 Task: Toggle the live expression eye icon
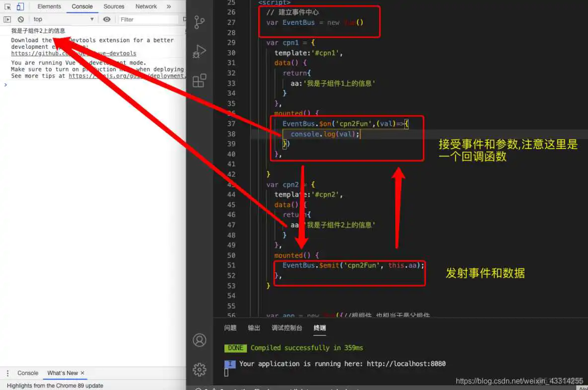point(107,19)
